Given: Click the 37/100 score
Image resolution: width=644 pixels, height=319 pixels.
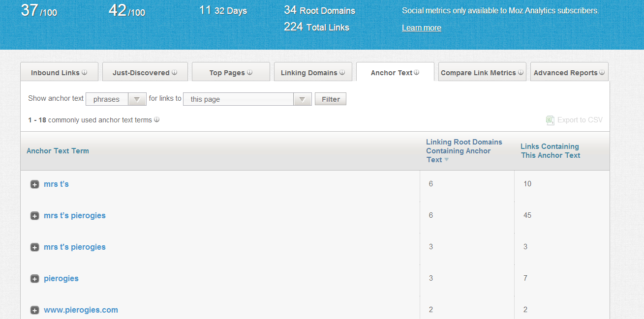Looking at the screenshot, I should [x=39, y=10].
